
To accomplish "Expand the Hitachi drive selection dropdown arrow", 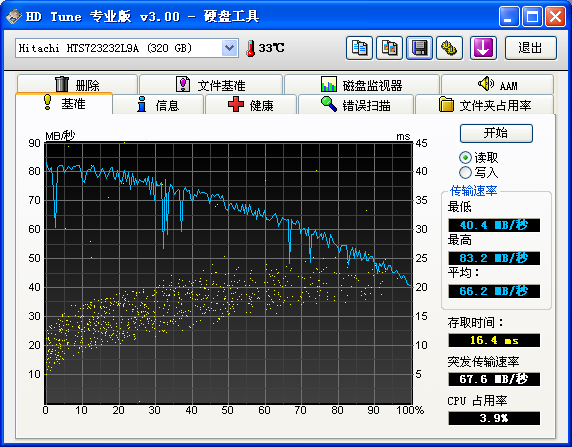I will (229, 48).
